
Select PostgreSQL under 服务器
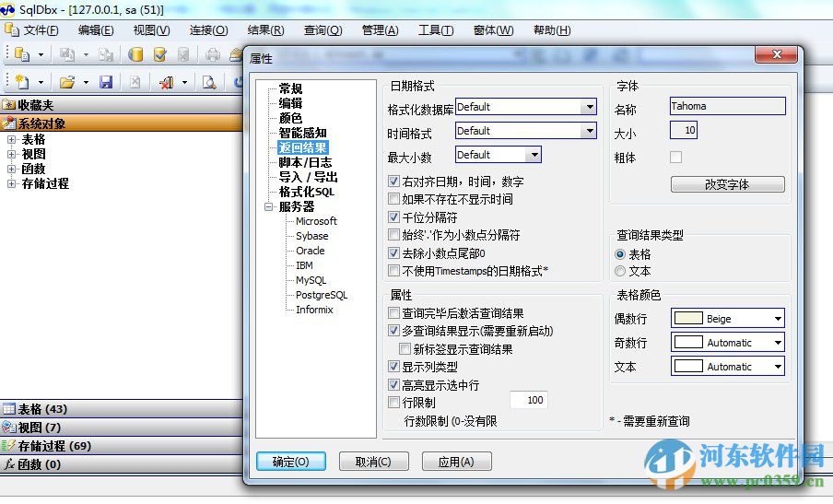click(322, 295)
